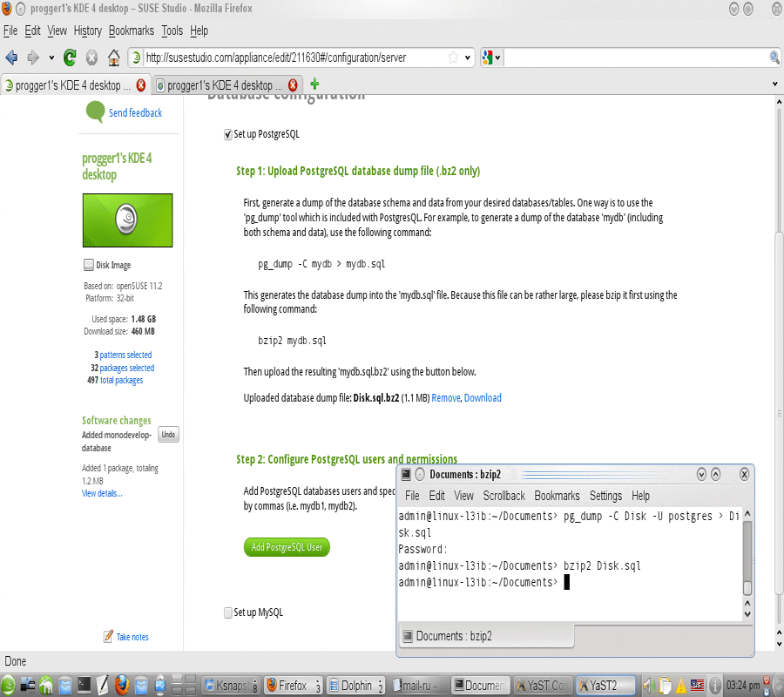Open the KDE application launcher in the panel
Image resolution: width=784 pixels, height=697 pixels.
click(x=8, y=685)
